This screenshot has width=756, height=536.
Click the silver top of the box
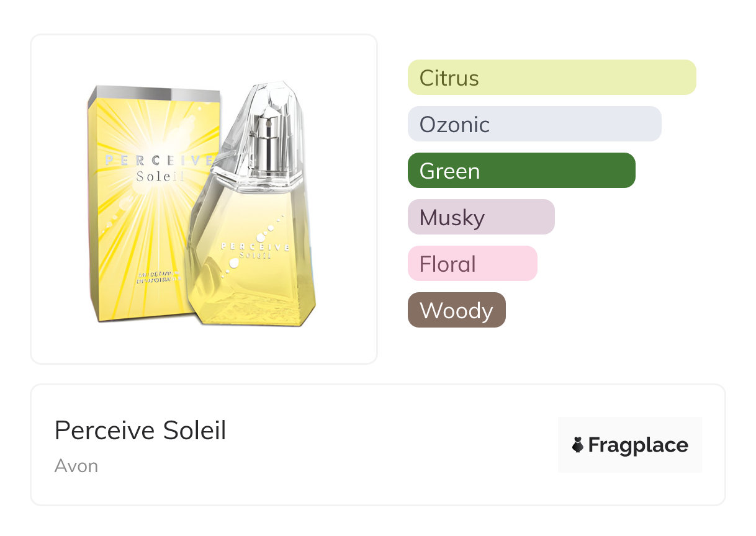click(154, 95)
